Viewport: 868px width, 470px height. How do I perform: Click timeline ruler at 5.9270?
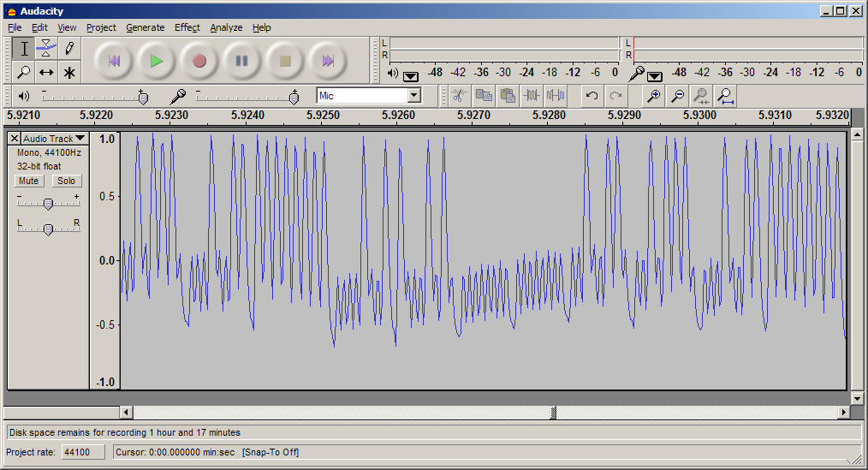473,116
